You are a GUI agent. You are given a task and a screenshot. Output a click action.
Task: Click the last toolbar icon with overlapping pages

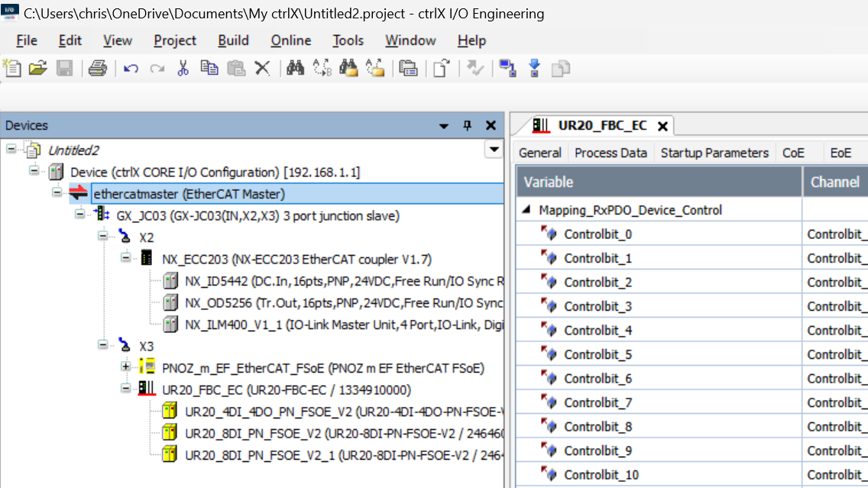click(561, 69)
